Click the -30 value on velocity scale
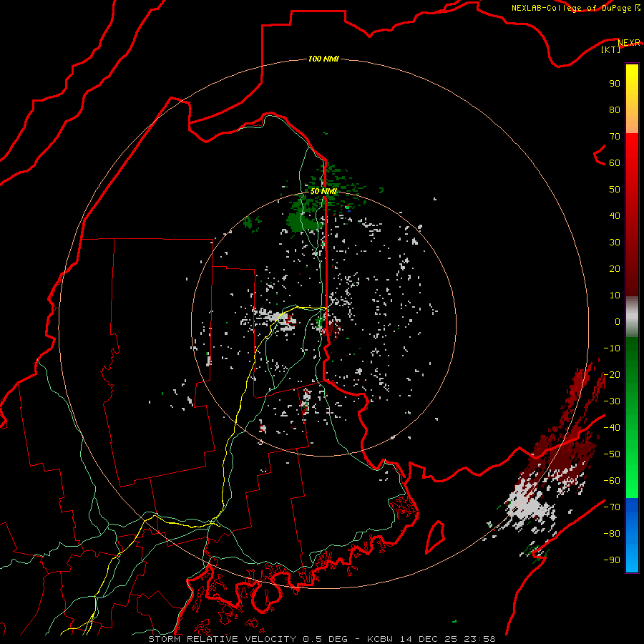The width and height of the screenshot is (644, 644). tap(612, 401)
